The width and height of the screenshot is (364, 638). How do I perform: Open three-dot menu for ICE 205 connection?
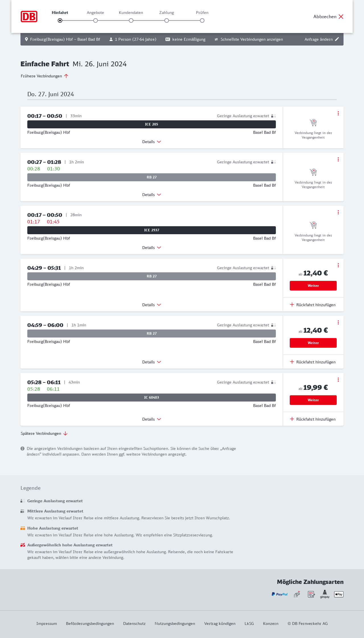[338, 113]
